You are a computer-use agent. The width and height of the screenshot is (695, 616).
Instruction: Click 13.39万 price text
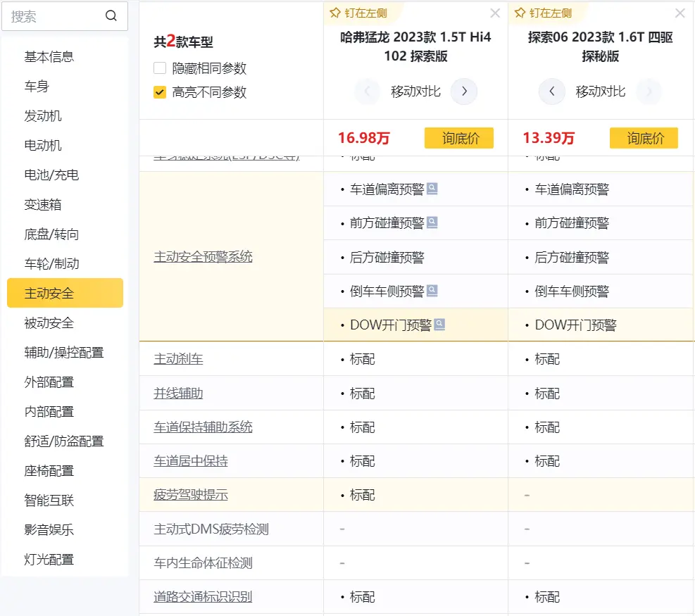pyautogui.click(x=549, y=138)
